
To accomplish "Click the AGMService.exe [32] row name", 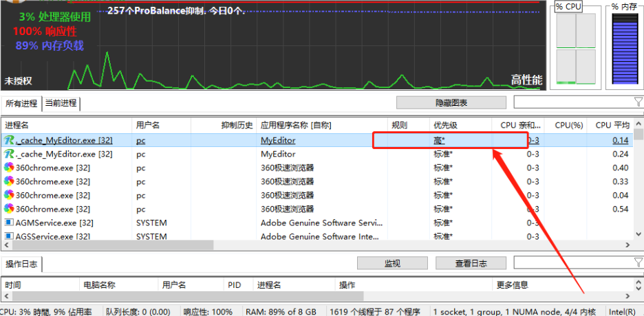I will (54, 223).
